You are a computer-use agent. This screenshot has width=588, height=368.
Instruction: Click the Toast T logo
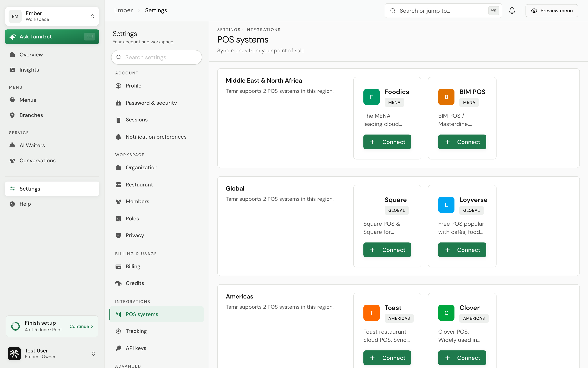coord(371,313)
